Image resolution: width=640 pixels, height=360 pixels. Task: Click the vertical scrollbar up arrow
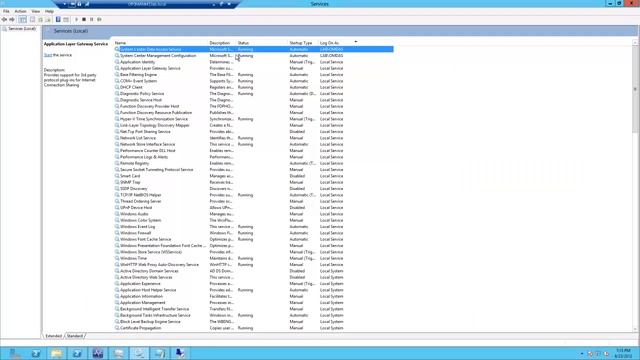click(x=635, y=43)
